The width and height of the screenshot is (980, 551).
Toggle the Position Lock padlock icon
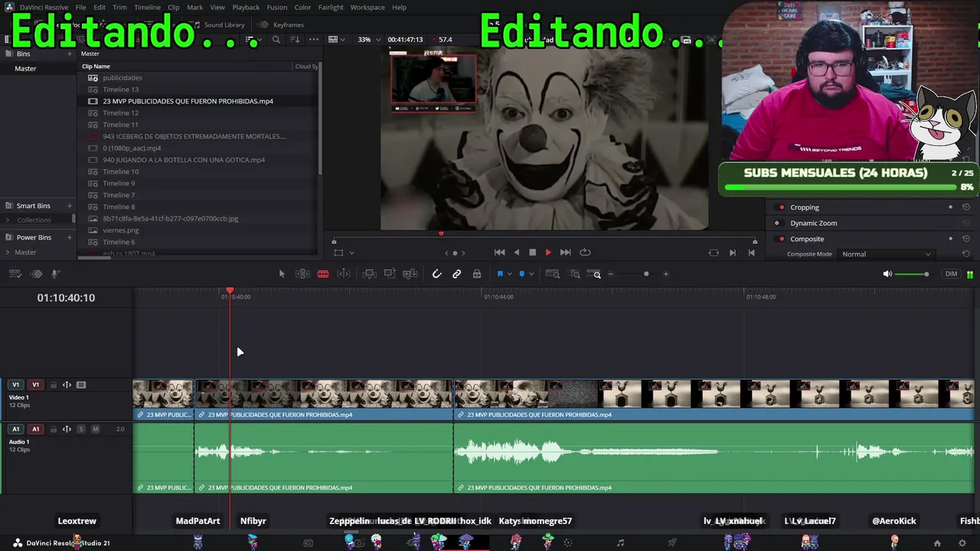[x=477, y=274]
